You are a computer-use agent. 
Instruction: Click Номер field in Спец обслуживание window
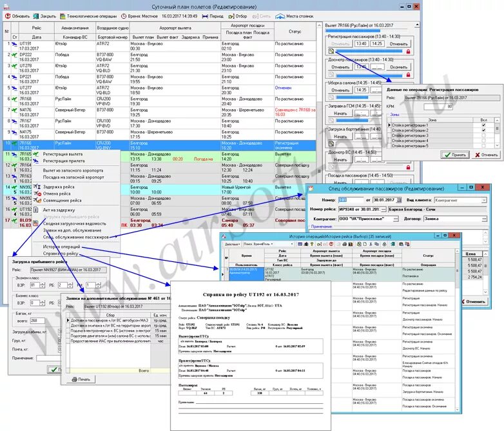click(x=351, y=200)
